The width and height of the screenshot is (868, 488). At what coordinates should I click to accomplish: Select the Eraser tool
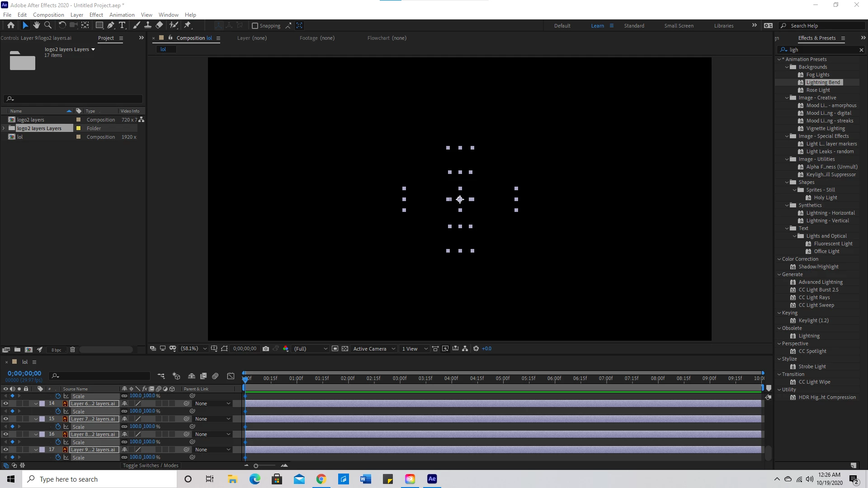160,25
